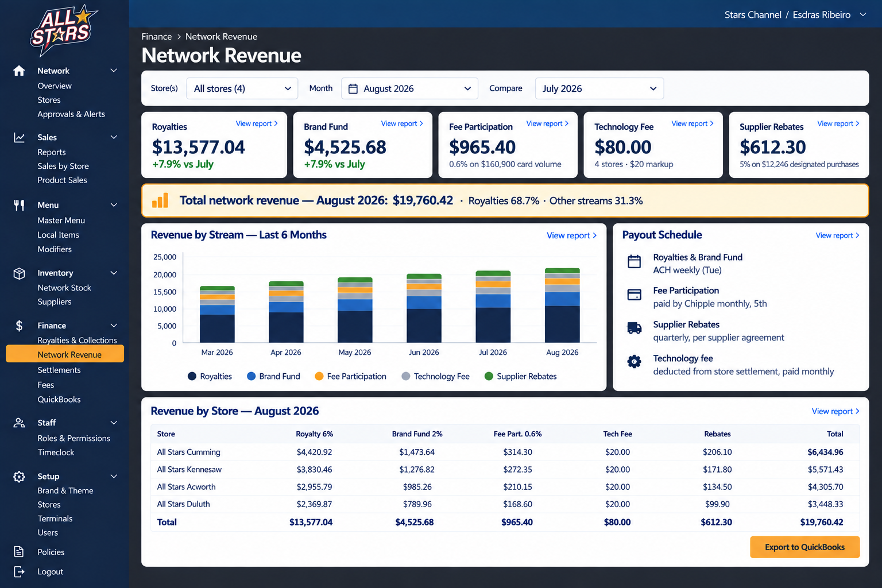This screenshot has height=588, width=882.
Task: Open Brand & Theme setup
Action: [65, 491]
